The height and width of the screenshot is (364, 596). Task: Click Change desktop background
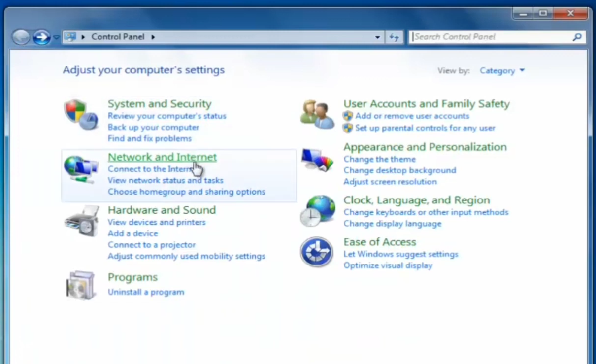click(399, 170)
